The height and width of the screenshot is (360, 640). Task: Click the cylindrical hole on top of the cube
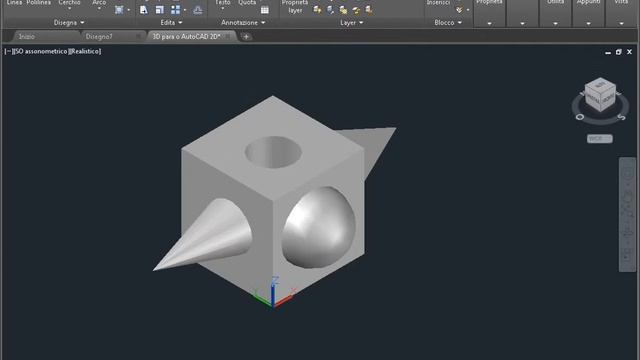(273, 152)
